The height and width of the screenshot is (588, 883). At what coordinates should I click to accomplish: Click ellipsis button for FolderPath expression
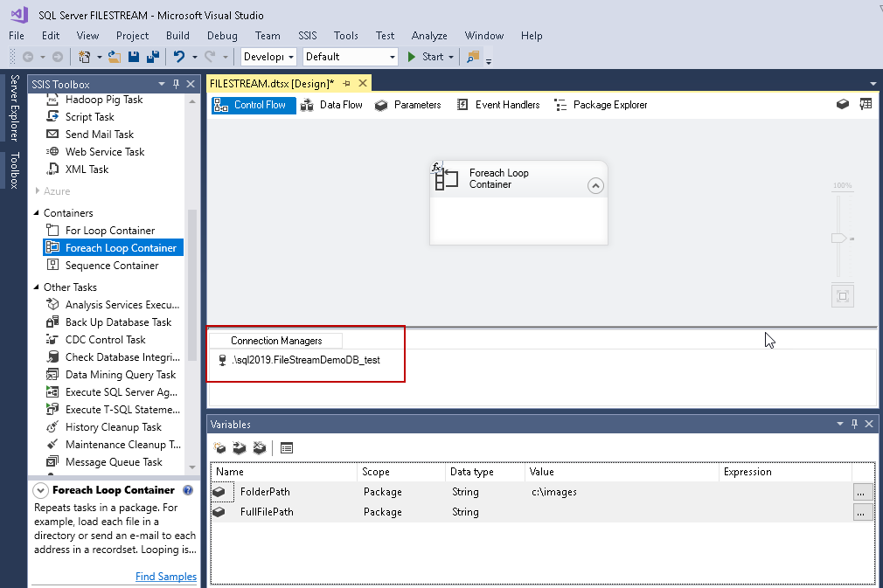[x=862, y=492]
